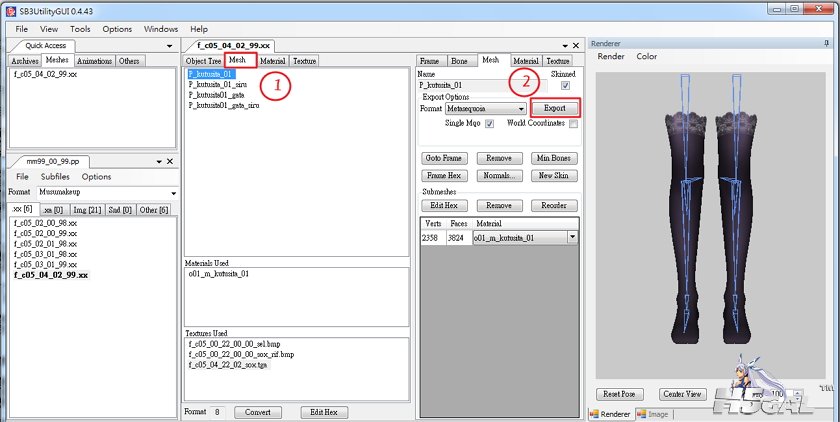
Task: Open the submesh material o01_m_kutusita_01 dropdown
Action: coord(572,237)
